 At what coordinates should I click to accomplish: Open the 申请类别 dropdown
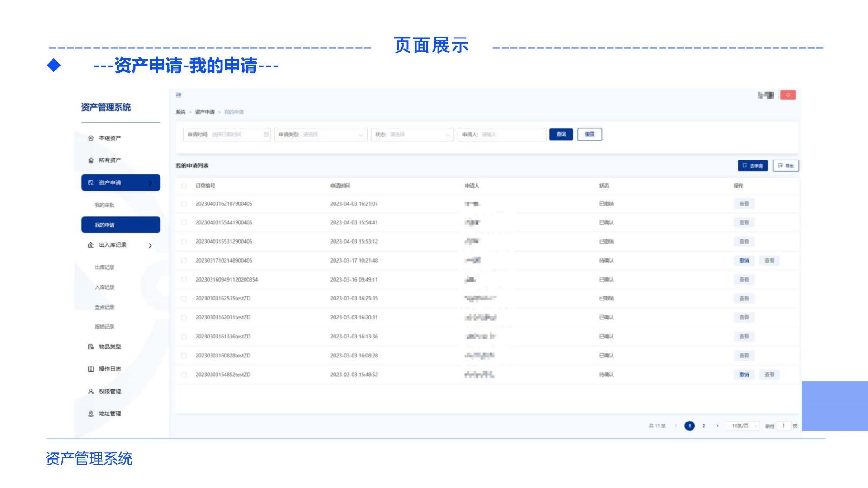click(x=320, y=135)
